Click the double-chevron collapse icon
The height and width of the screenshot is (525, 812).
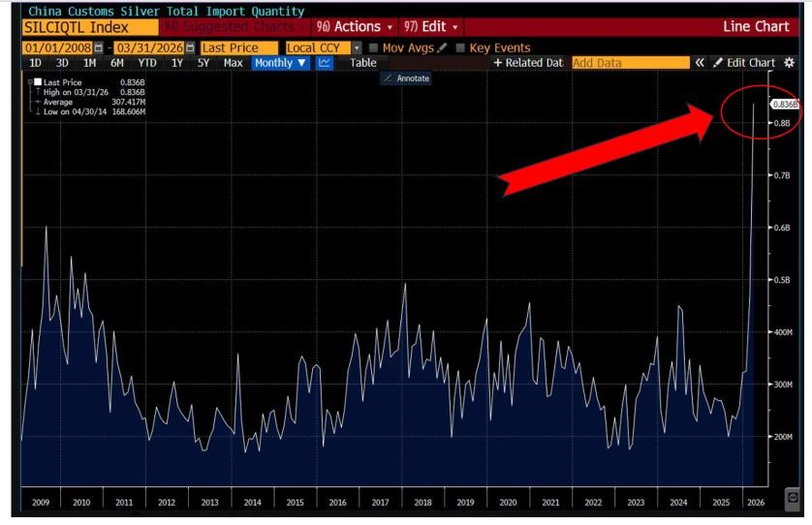[700, 63]
